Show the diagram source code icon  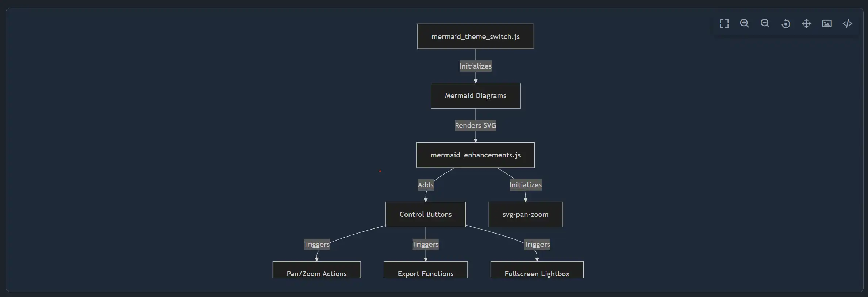(848, 24)
